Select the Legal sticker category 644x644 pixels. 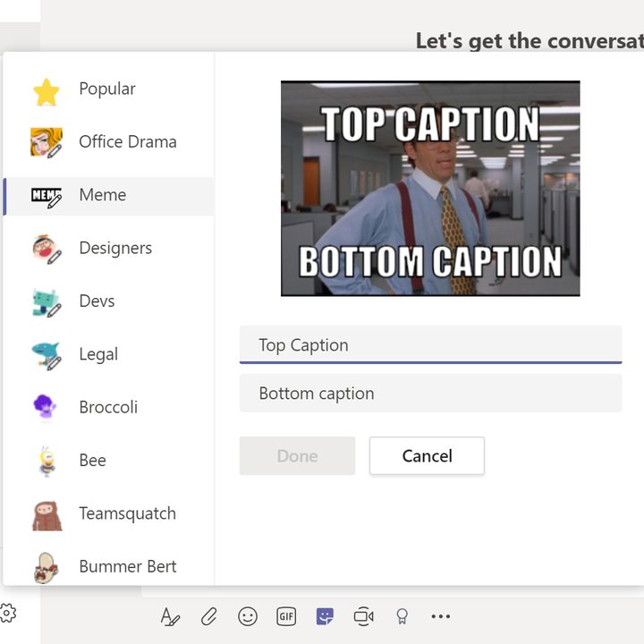coord(108,355)
